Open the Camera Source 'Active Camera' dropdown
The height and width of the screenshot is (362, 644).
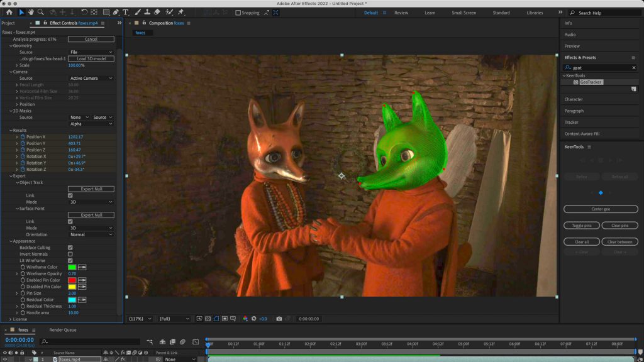click(91, 79)
